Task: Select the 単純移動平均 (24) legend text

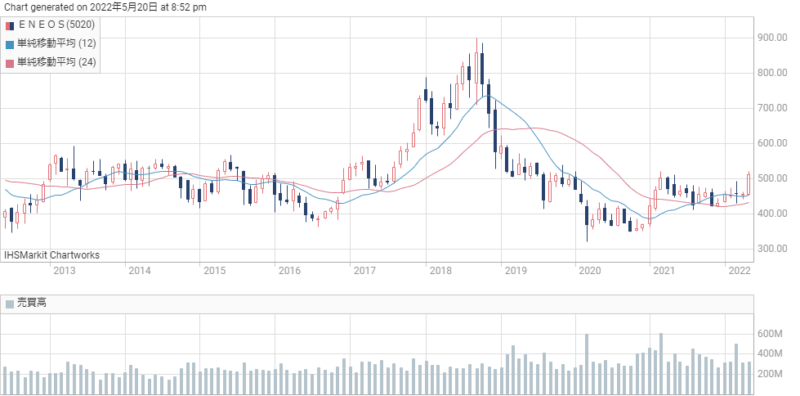Action: pos(57,63)
